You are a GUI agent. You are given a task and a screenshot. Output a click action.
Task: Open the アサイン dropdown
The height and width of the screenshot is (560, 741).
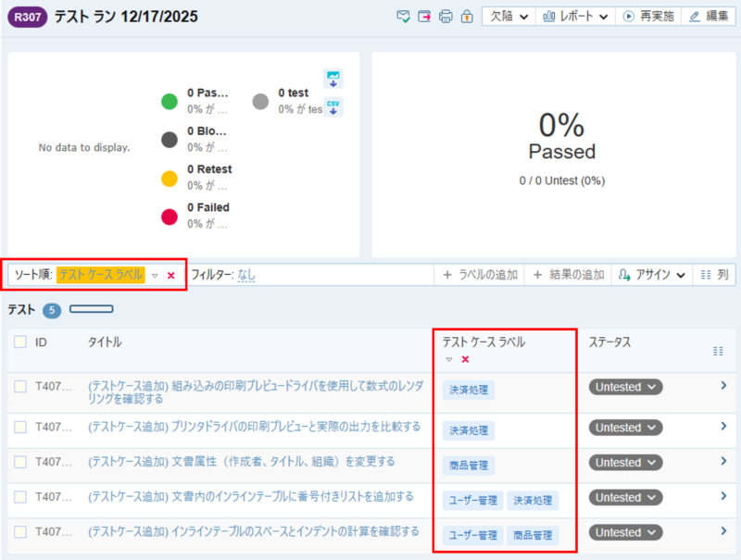click(651, 275)
